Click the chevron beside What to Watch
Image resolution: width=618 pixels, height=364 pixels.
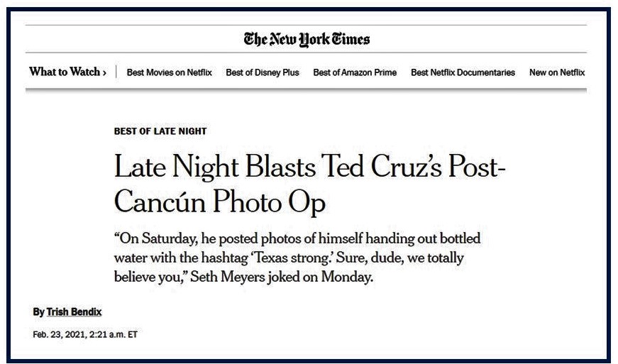[x=104, y=72]
